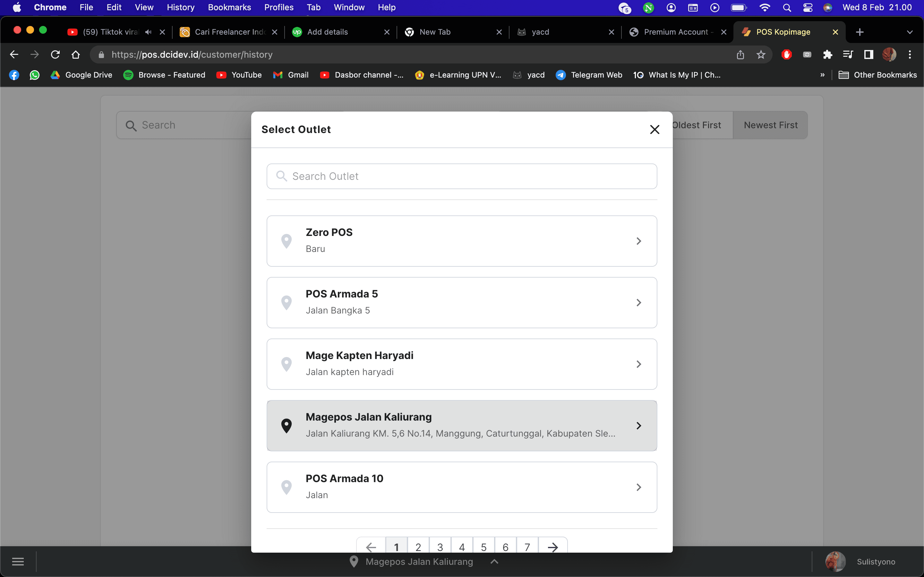
Task: Close the Select Outlet dialog
Action: [x=654, y=130]
